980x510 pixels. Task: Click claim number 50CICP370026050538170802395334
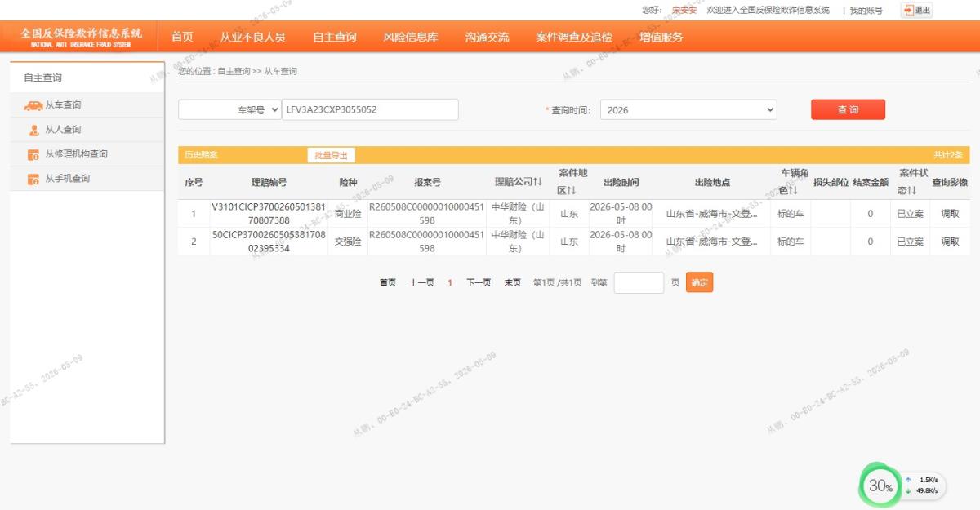pyautogui.click(x=269, y=242)
